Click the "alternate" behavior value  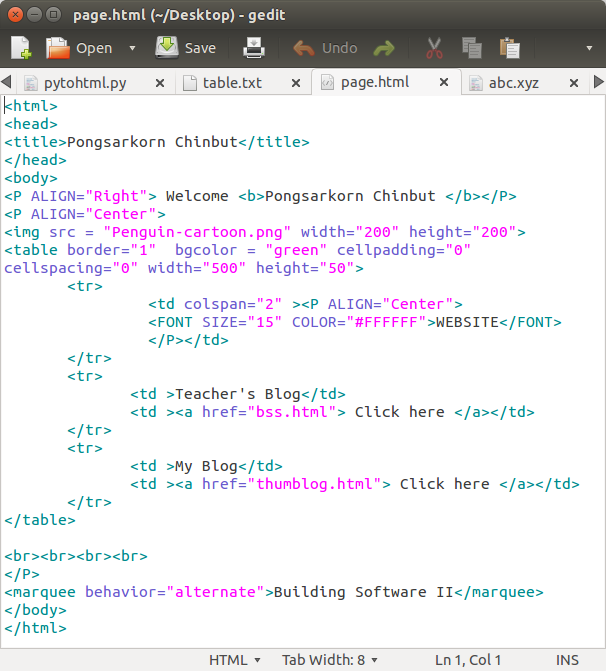(x=216, y=592)
